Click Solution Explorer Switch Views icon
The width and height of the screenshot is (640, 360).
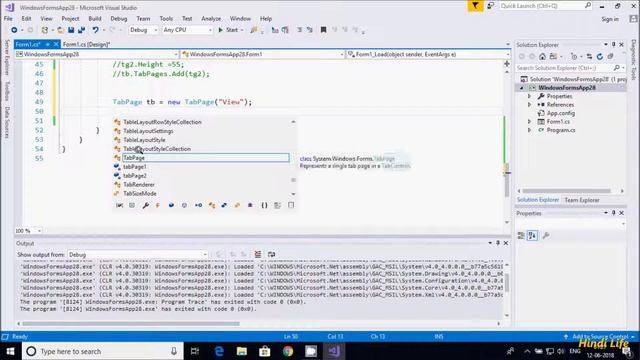click(553, 57)
